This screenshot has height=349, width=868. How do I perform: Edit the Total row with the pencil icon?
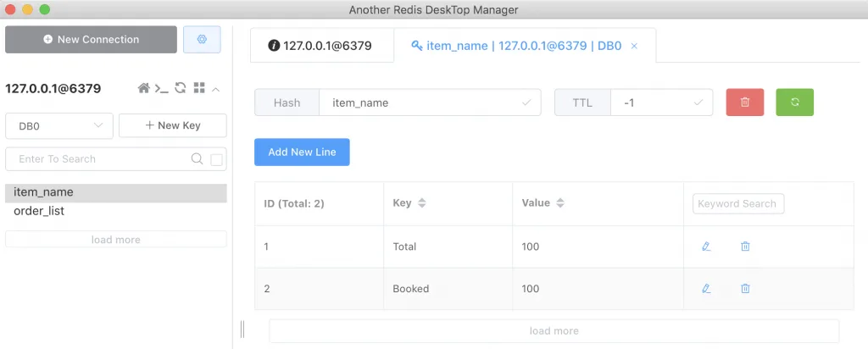[706, 247]
